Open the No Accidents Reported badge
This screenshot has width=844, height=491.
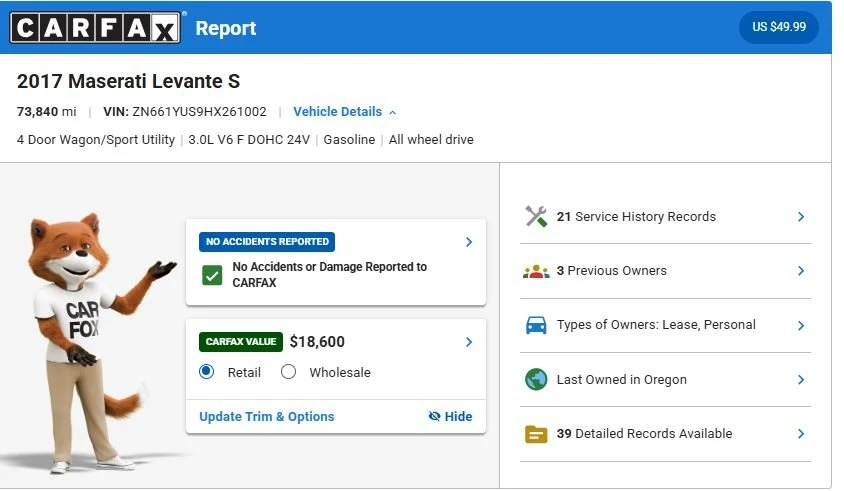point(267,242)
